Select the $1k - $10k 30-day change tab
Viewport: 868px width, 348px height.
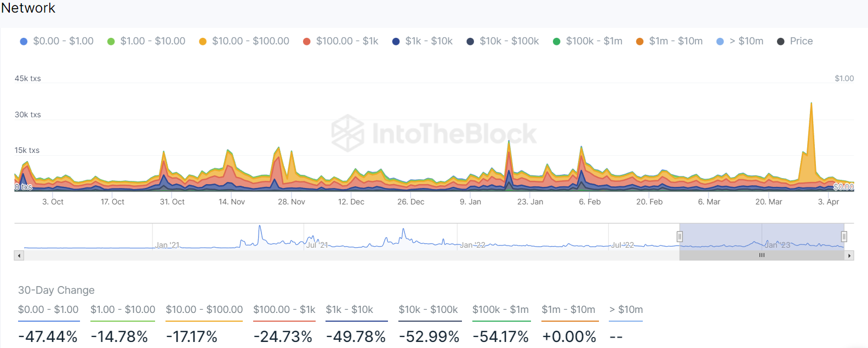350,310
